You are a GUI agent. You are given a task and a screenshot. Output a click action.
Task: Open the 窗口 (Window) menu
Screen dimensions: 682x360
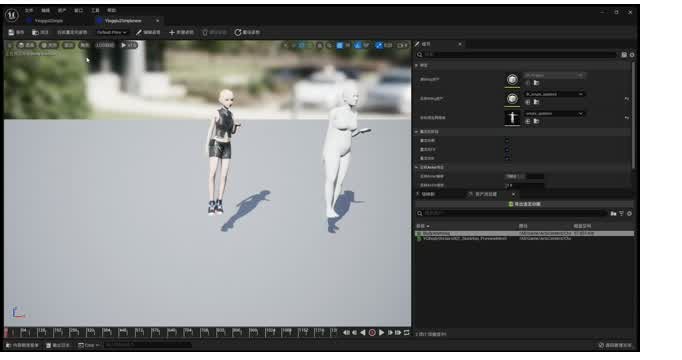click(x=79, y=10)
